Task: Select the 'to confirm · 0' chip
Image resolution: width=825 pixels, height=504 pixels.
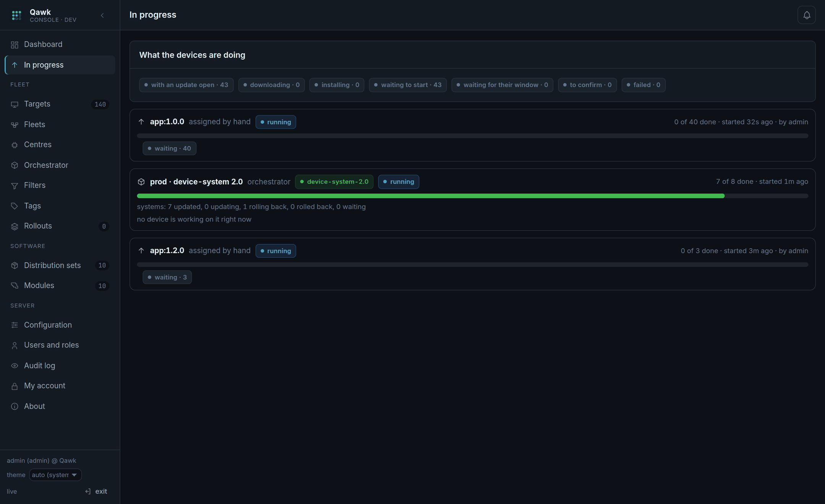Action: click(x=587, y=85)
